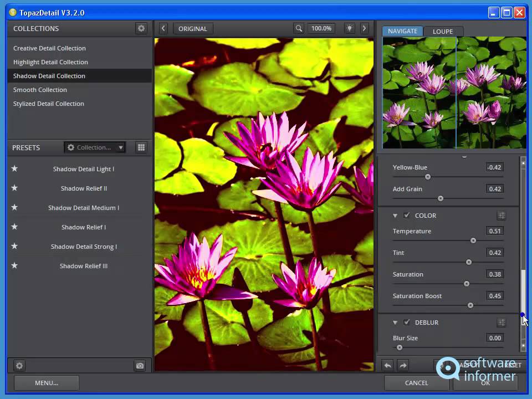532x399 pixels.
Task: Apply the Shadow Detail Strong I preset
Action: pos(84,247)
